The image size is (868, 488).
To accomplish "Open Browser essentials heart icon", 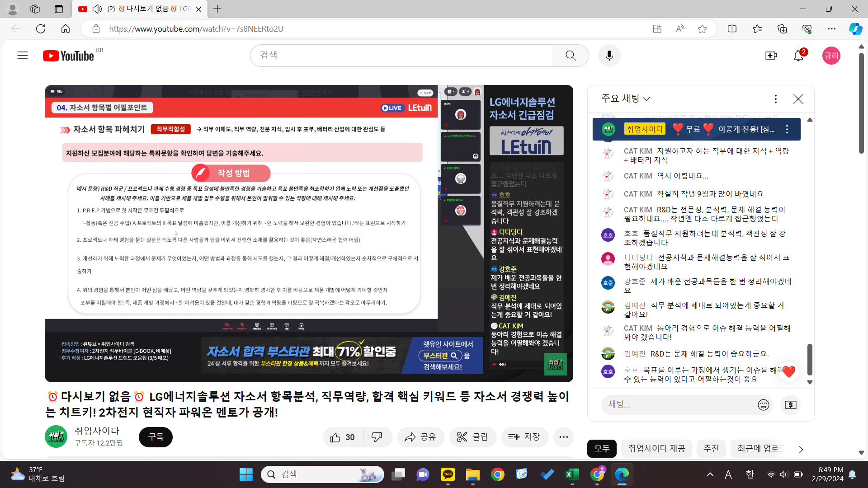I will 807,29.
